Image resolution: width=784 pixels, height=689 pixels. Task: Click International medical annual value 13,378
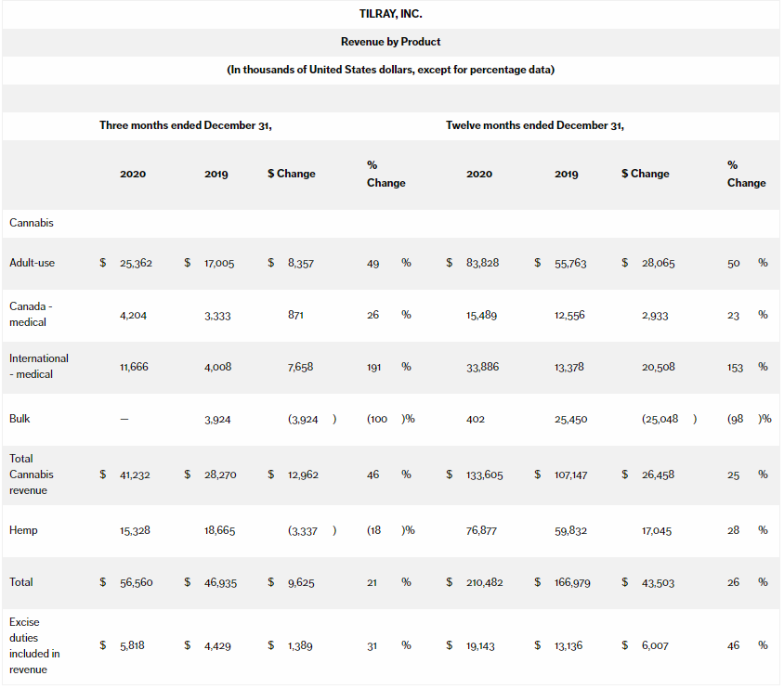click(x=569, y=367)
